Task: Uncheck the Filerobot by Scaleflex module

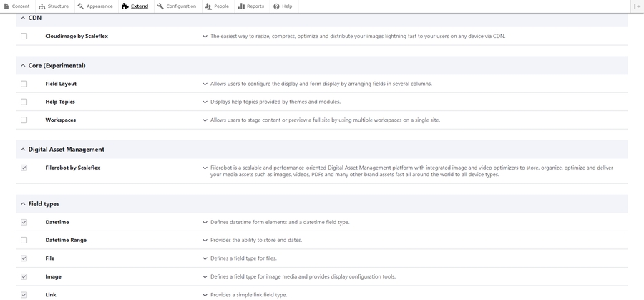Action: pyautogui.click(x=24, y=168)
